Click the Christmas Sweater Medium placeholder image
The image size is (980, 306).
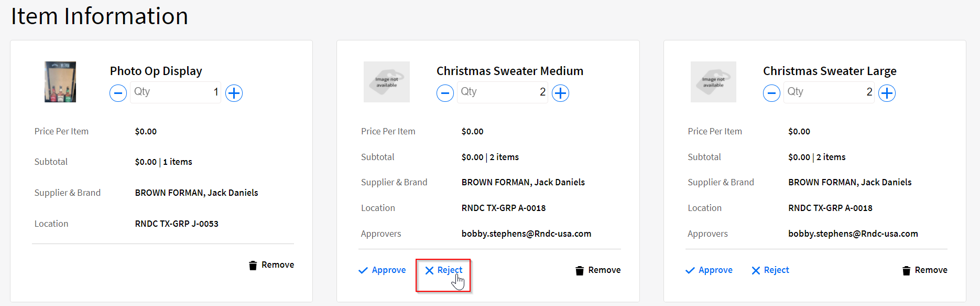(387, 82)
